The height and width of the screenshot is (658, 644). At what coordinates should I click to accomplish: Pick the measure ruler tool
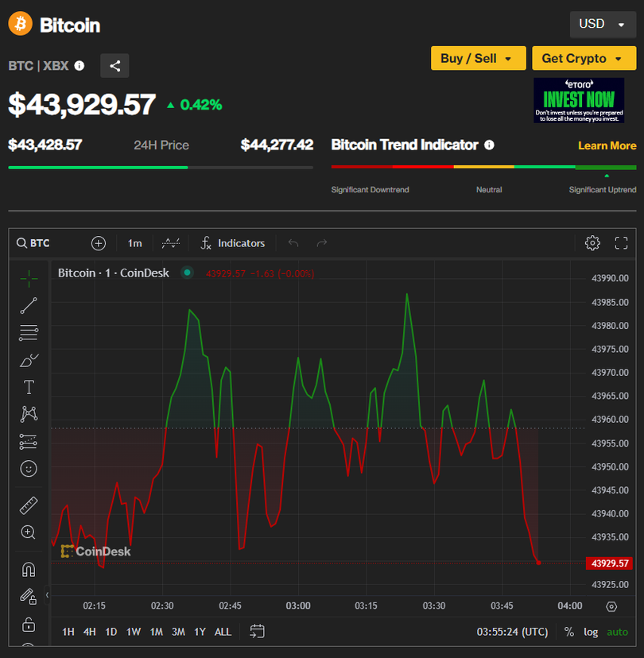[29, 505]
